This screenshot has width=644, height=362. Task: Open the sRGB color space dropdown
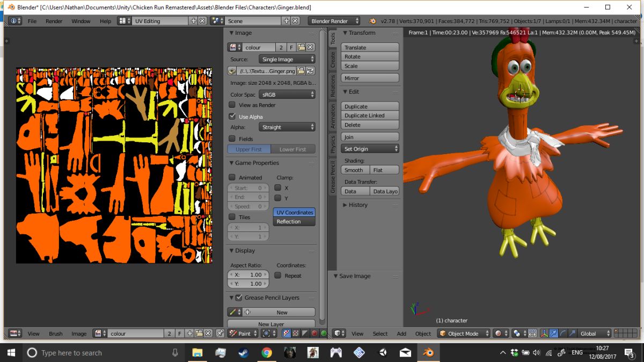(x=287, y=95)
